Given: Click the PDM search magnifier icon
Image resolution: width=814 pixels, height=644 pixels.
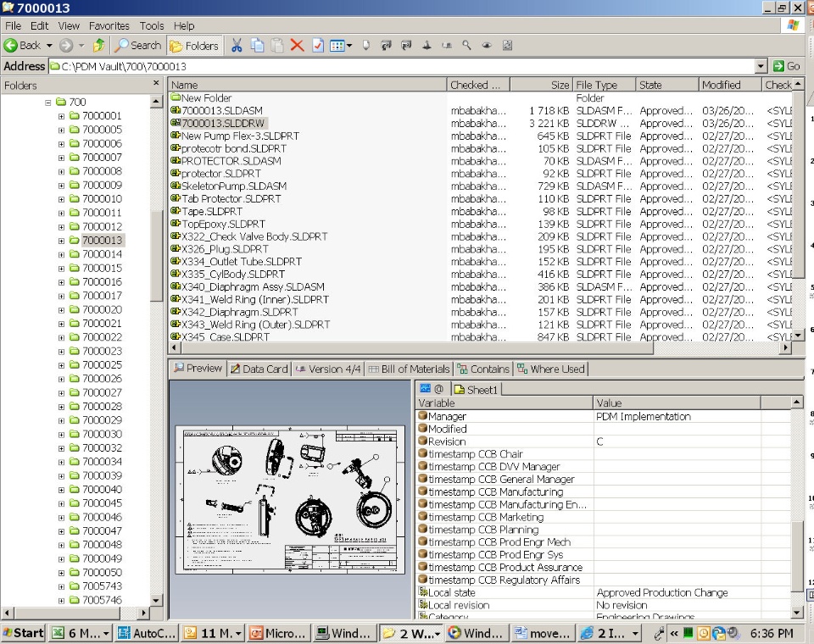Looking at the screenshot, I should point(466,46).
